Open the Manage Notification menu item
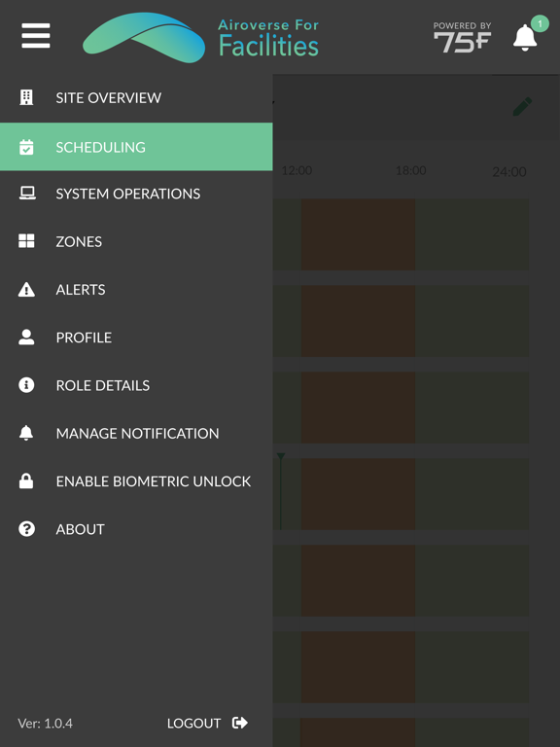Viewport: 560px width, 747px height. point(136,433)
